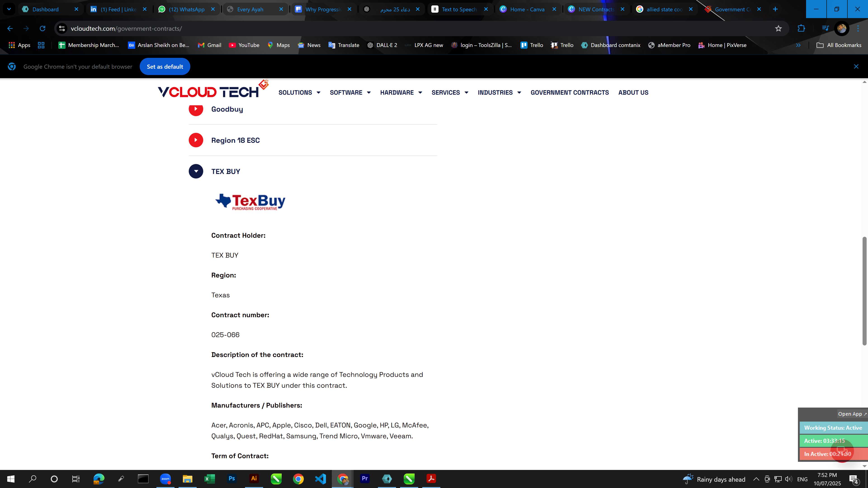Open the SOFTWARE dropdown menu
The height and width of the screenshot is (488, 868).
coord(350,93)
